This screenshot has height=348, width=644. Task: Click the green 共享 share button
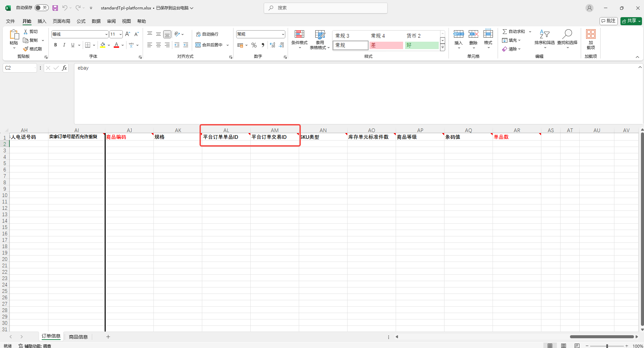click(631, 21)
